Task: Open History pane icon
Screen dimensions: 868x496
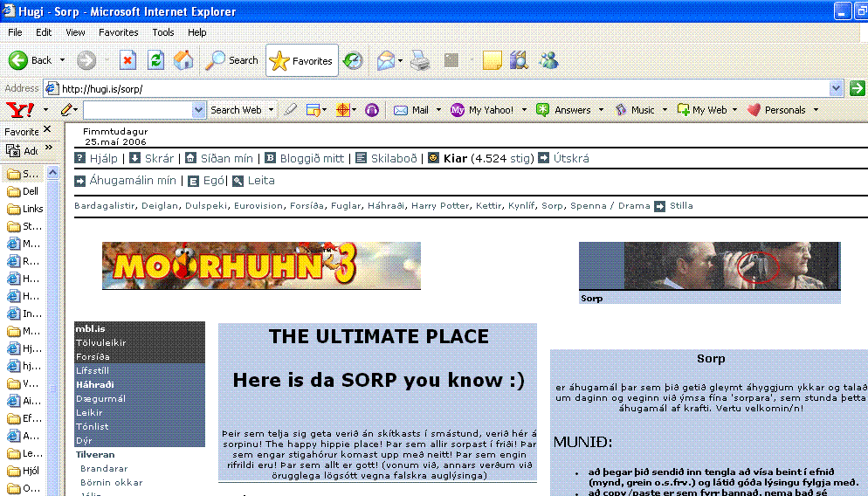Action: tap(353, 60)
